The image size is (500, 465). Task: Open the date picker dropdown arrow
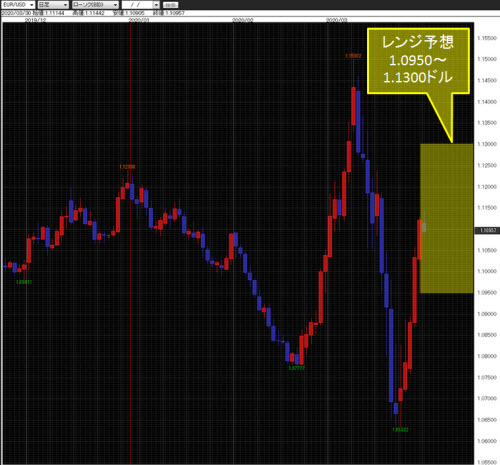click(157, 5)
